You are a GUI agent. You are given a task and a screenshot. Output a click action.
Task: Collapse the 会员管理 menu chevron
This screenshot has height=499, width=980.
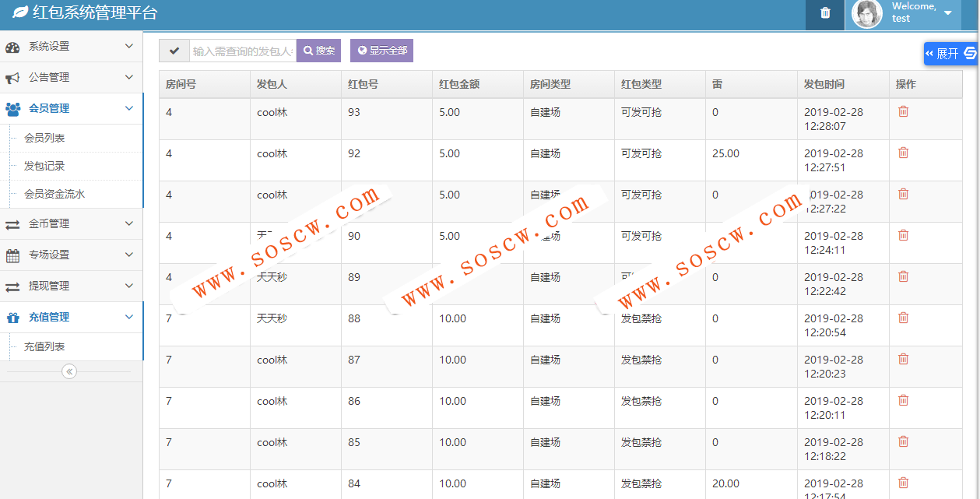pyautogui.click(x=129, y=109)
